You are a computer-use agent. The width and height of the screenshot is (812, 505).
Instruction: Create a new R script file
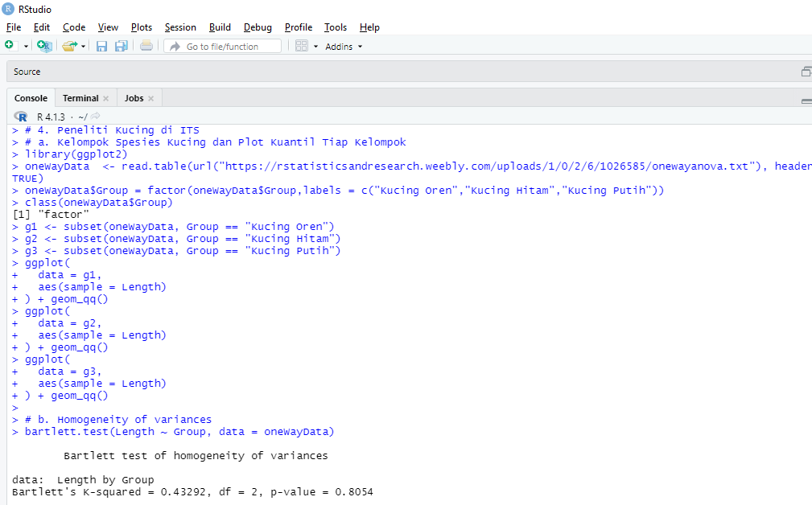(x=10, y=46)
